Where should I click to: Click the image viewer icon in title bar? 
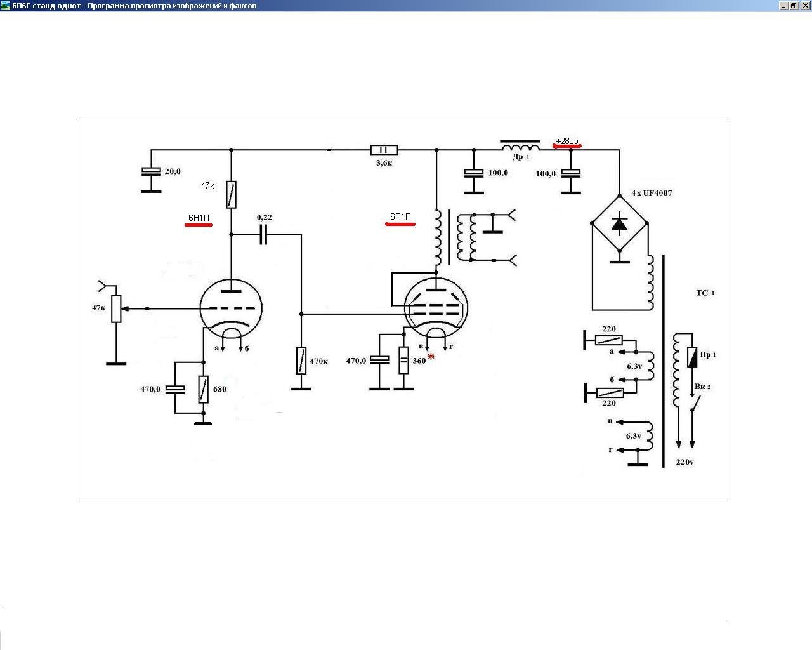click(6, 5)
